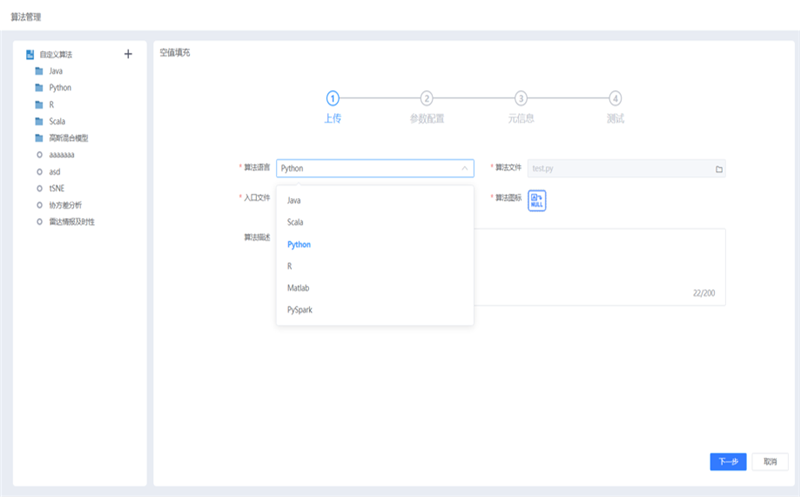The width and height of the screenshot is (800, 497).
Task: Collapse the algorithm language dropdown arrow
Action: pos(464,169)
